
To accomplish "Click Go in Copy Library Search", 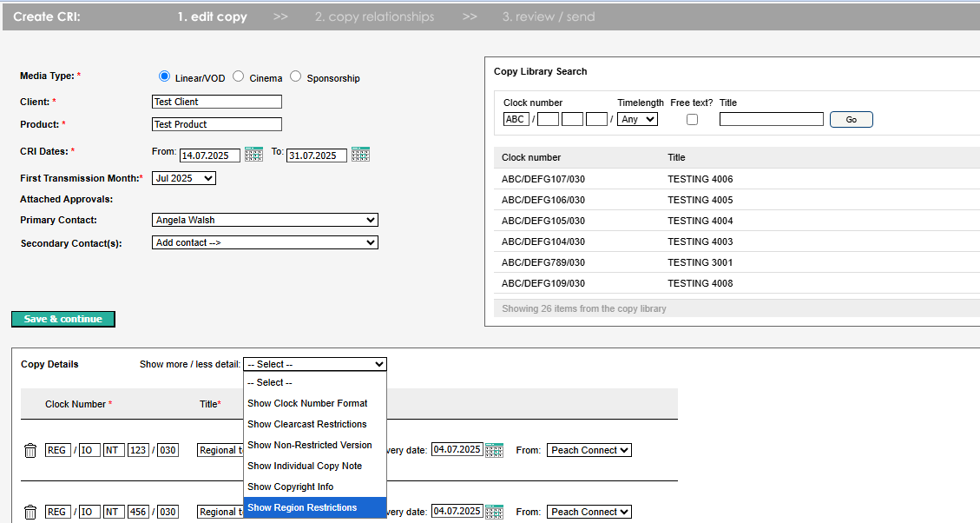I will tap(852, 120).
